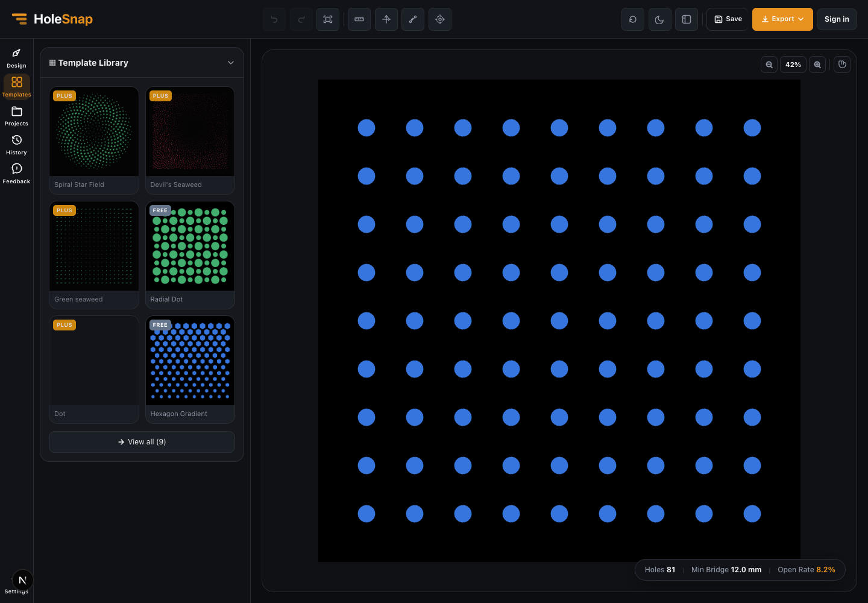This screenshot has height=603, width=868.
Task: Select the Green seaweed template
Action: 94,254
